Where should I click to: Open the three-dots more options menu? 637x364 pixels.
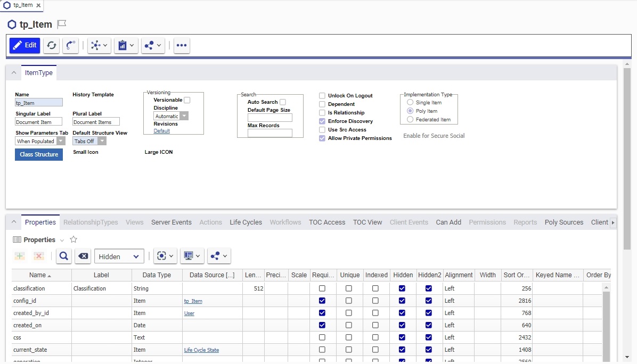tap(182, 45)
